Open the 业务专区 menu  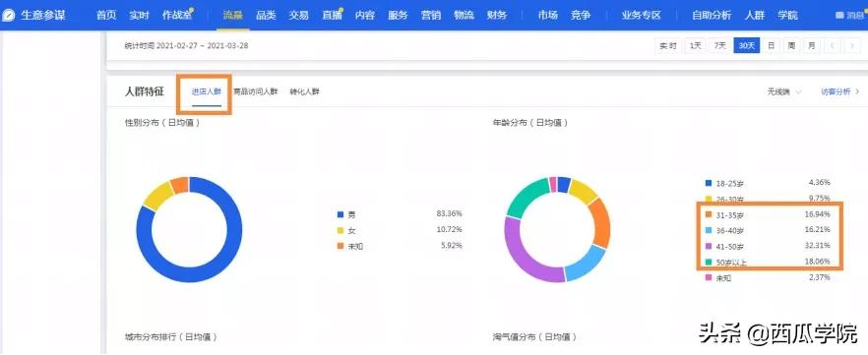coord(641,15)
